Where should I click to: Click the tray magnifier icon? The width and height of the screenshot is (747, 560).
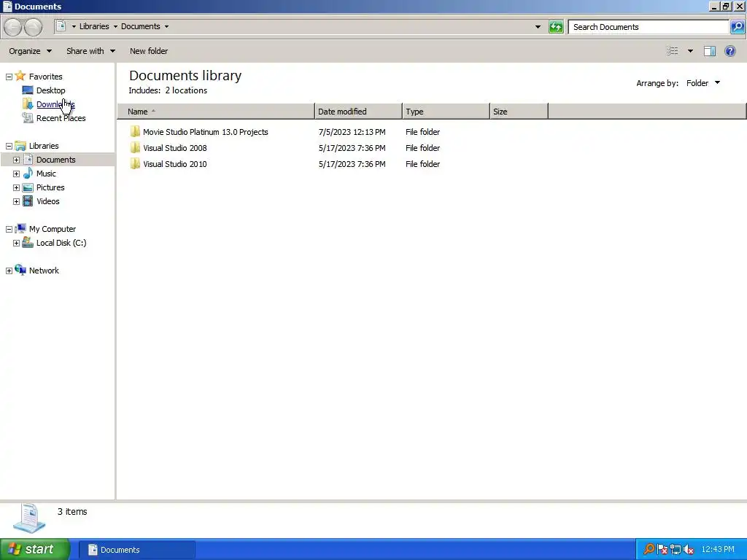coord(649,549)
